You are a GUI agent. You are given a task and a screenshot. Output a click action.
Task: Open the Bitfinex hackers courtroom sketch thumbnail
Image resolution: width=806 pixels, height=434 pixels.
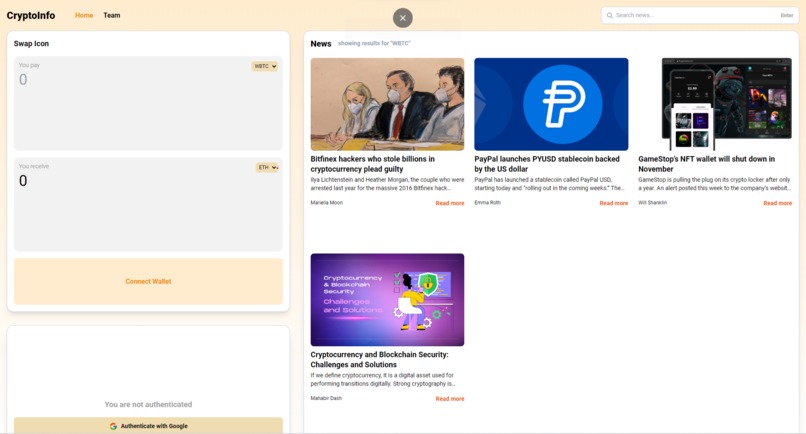(387, 104)
